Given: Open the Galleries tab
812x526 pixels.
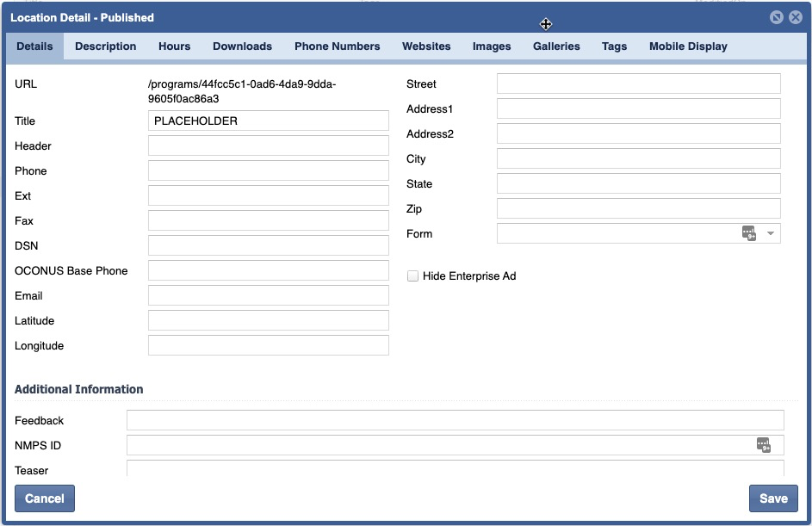Looking at the screenshot, I should click(x=556, y=46).
